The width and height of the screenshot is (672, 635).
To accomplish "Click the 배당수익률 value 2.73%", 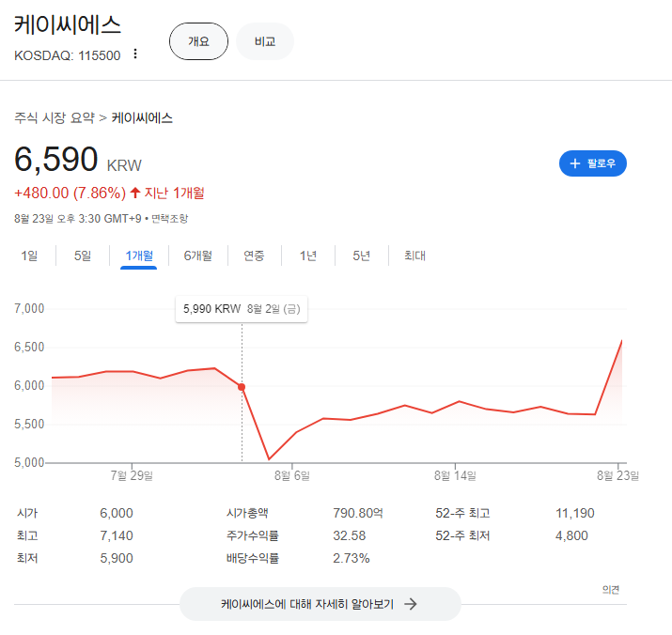I will pyautogui.click(x=351, y=558).
